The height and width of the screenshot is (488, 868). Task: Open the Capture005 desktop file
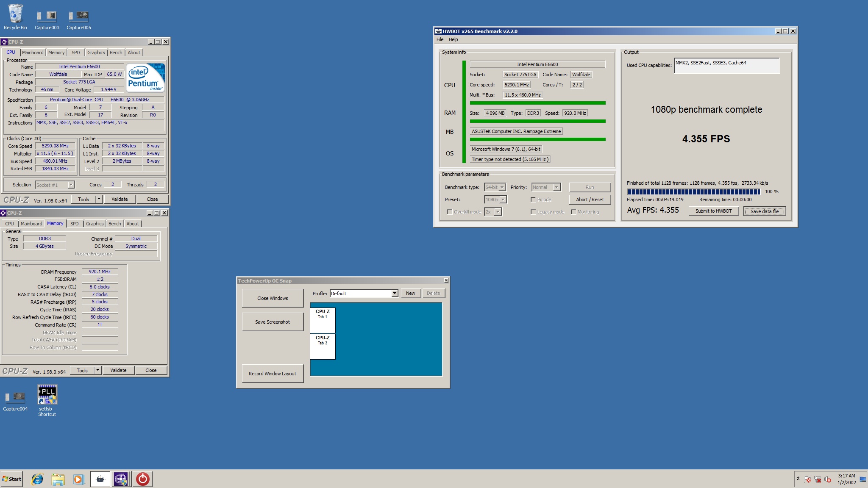78,20
